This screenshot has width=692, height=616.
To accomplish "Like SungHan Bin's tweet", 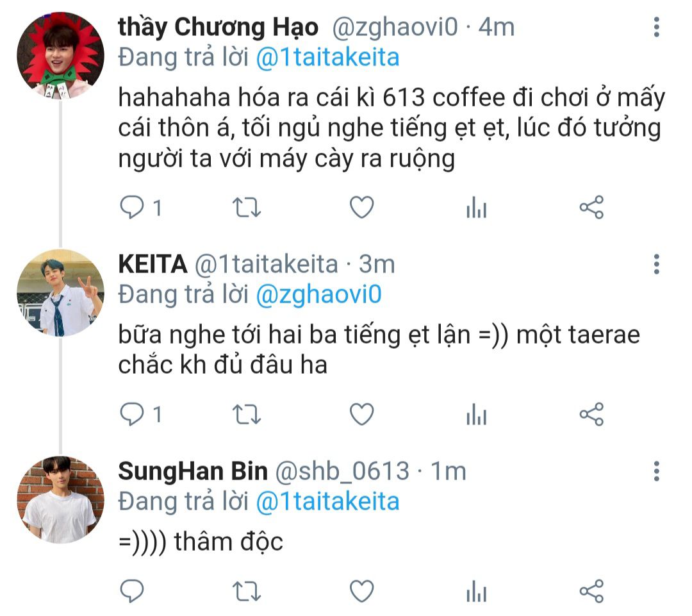I will click(362, 591).
